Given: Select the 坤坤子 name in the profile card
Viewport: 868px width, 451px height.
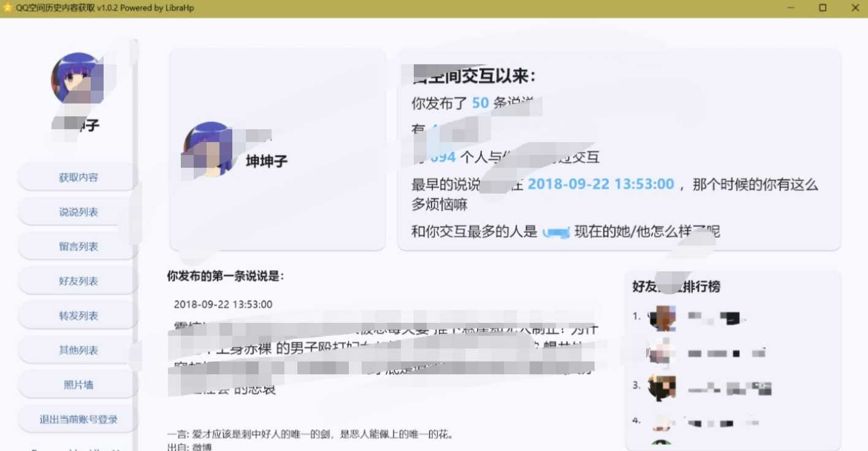Looking at the screenshot, I should tap(267, 162).
